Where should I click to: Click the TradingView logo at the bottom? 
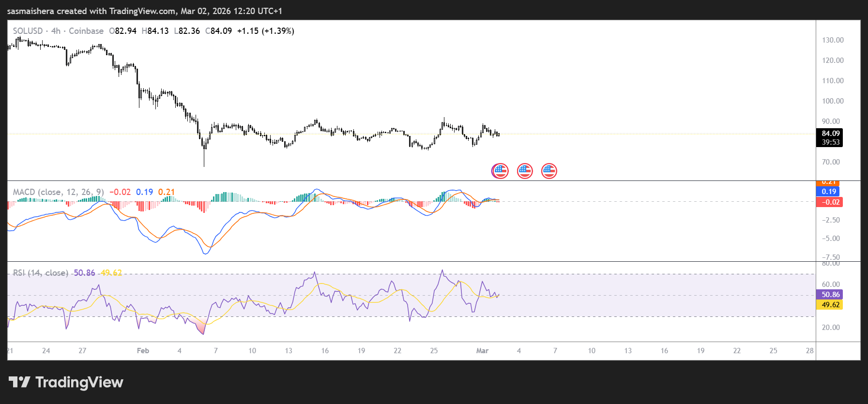66,382
